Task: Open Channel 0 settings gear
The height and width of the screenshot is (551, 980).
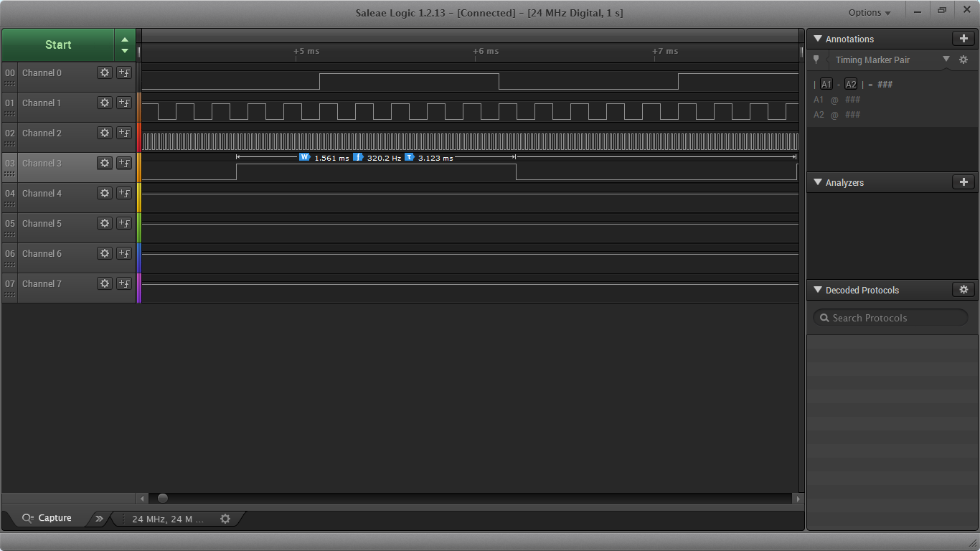Action: pos(105,72)
